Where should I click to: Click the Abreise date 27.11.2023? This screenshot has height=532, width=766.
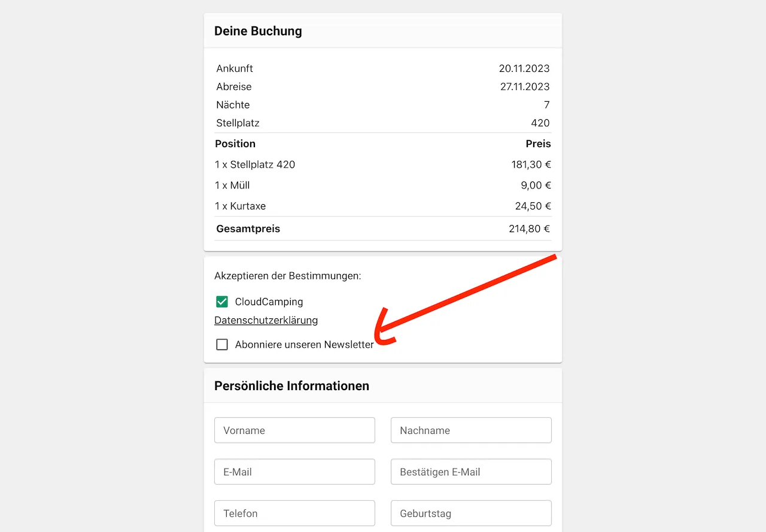[525, 86]
